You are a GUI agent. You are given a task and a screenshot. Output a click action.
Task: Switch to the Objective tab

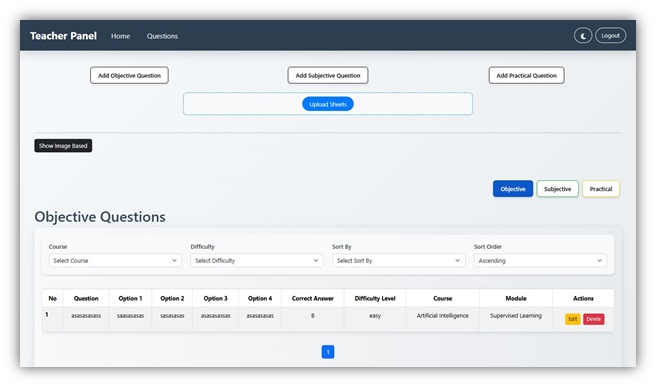click(513, 189)
